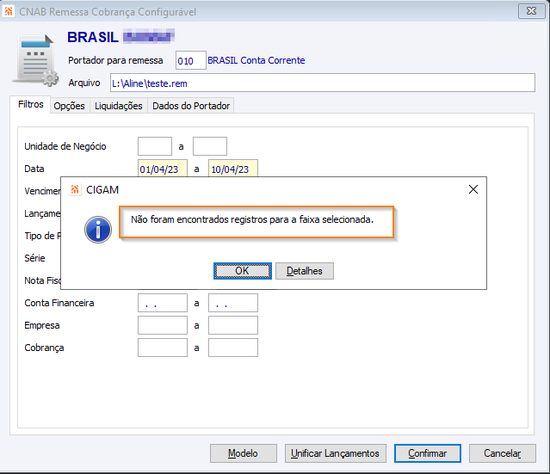Screen dimensions: 550x474
Task: Click the first Empresa range field
Action: point(162,325)
